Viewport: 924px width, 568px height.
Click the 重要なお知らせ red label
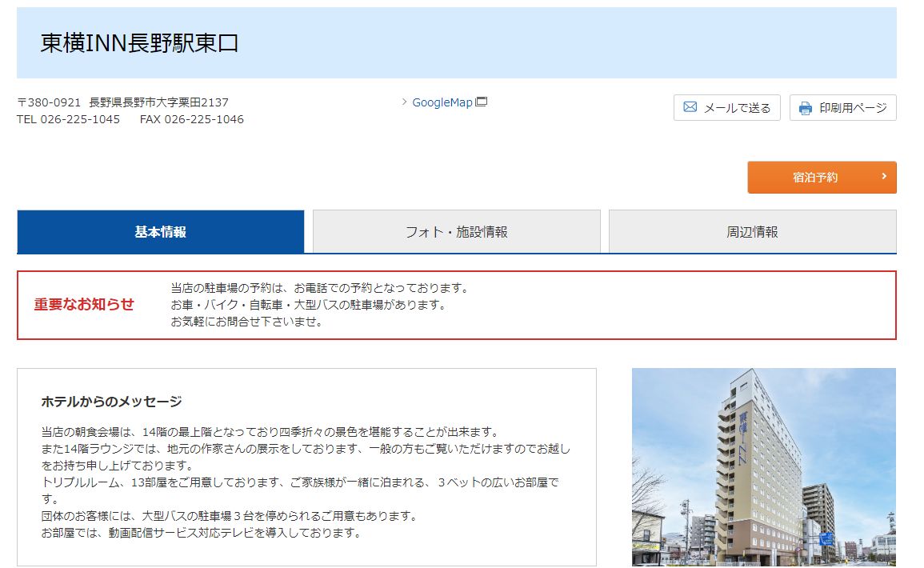click(x=84, y=305)
